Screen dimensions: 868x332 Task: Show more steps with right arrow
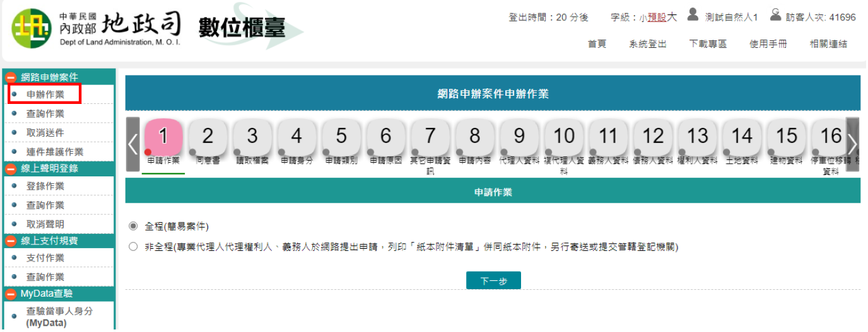pyautogui.click(x=852, y=144)
